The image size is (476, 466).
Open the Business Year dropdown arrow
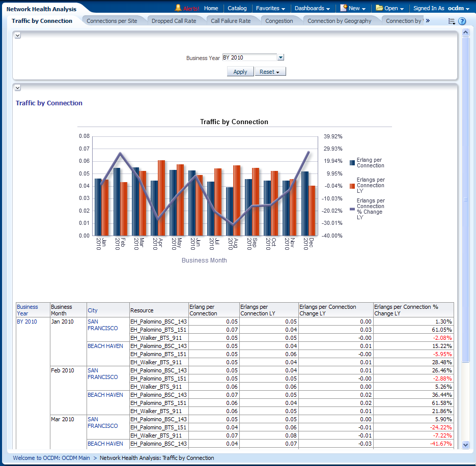(x=281, y=58)
